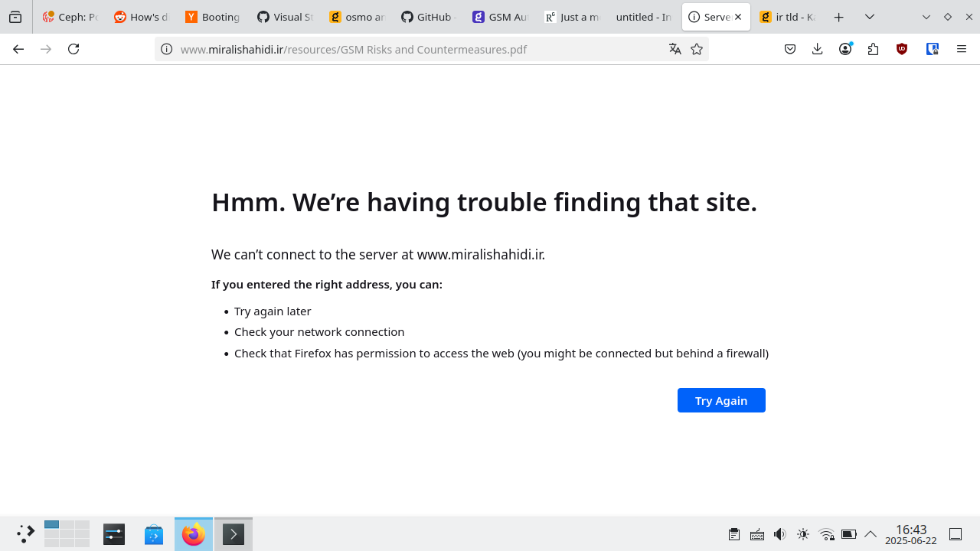
Task: Expand hidden tray icons with the chevron
Action: click(x=871, y=533)
